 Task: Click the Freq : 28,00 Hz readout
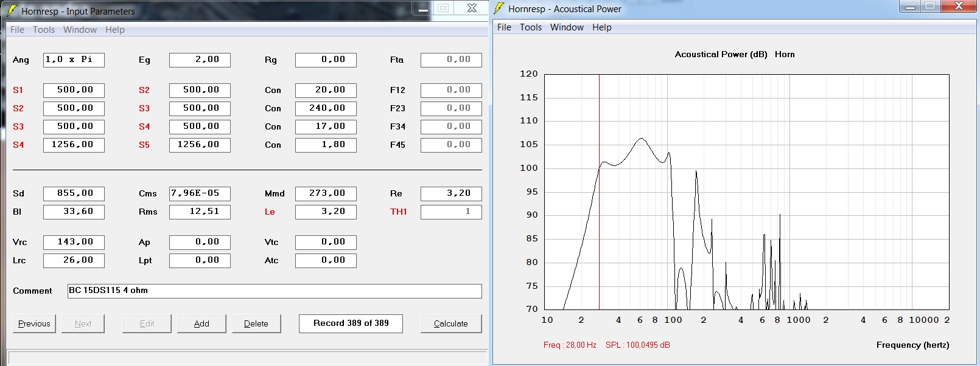coord(570,345)
